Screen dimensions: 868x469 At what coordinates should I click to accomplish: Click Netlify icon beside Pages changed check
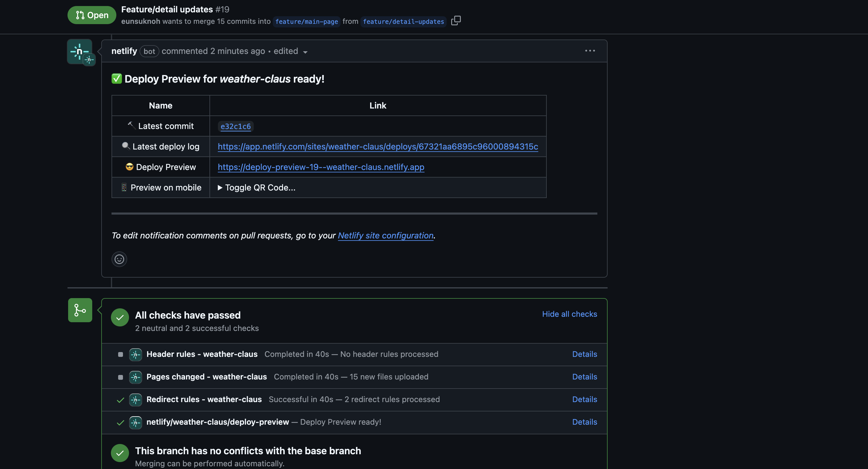(135, 377)
